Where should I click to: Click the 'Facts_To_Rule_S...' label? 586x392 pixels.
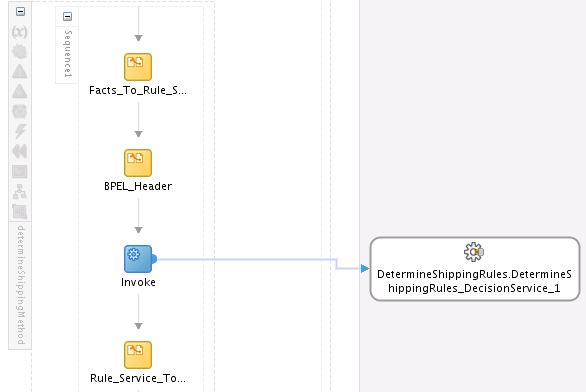(138, 90)
